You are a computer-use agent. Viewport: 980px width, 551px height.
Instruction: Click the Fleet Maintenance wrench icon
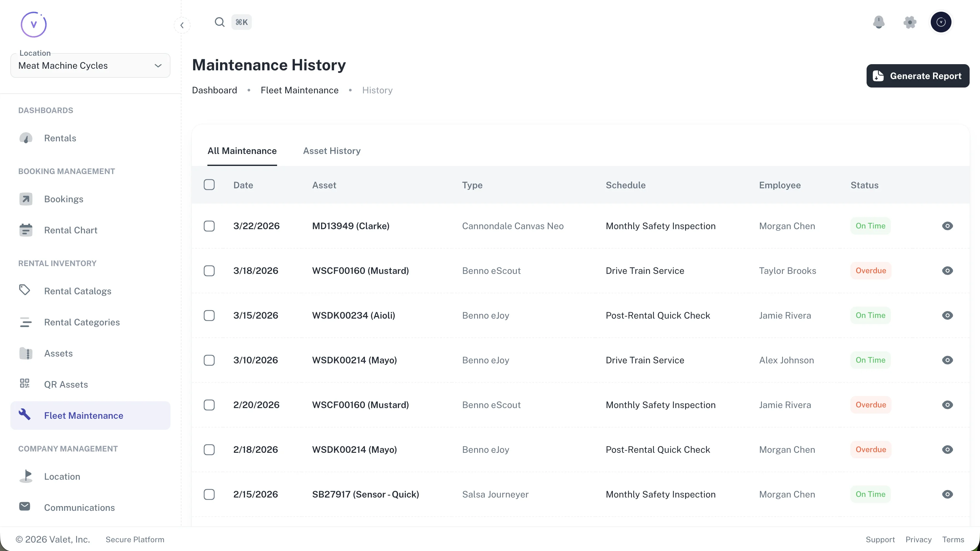point(25,415)
